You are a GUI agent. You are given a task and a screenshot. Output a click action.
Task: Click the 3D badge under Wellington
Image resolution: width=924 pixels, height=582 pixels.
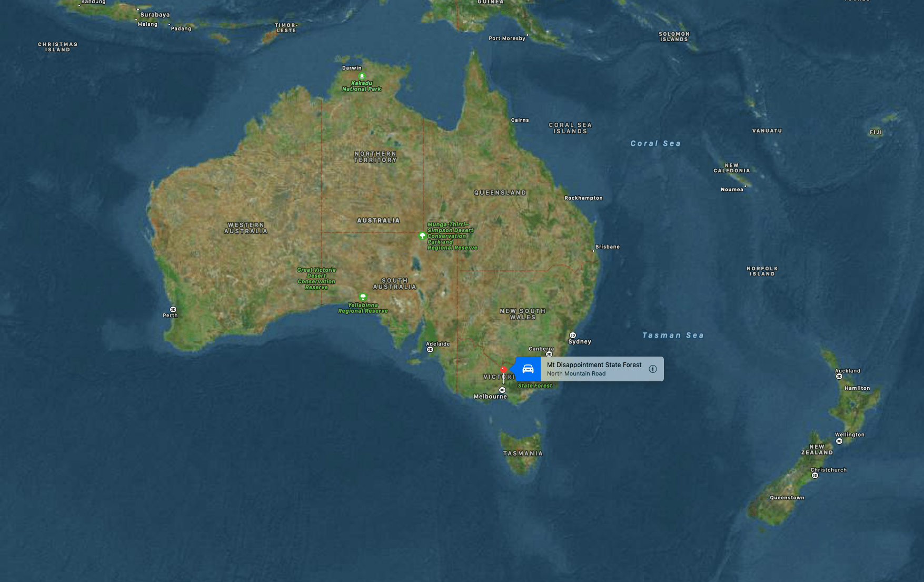tap(839, 441)
